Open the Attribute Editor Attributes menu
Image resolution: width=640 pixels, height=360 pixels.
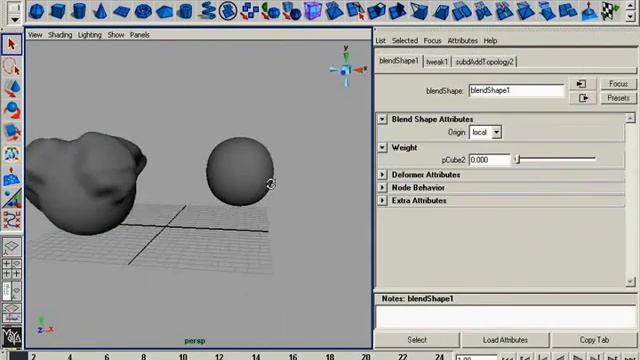pyautogui.click(x=462, y=41)
